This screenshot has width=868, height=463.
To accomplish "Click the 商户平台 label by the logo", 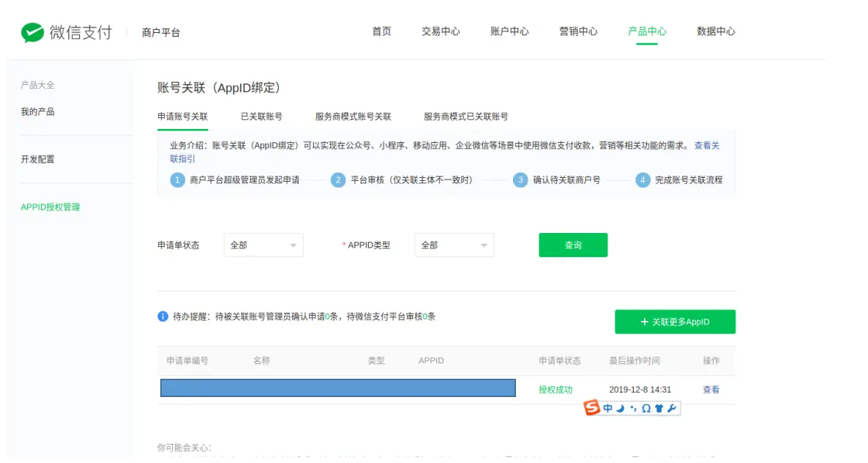I will [x=160, y=33].
